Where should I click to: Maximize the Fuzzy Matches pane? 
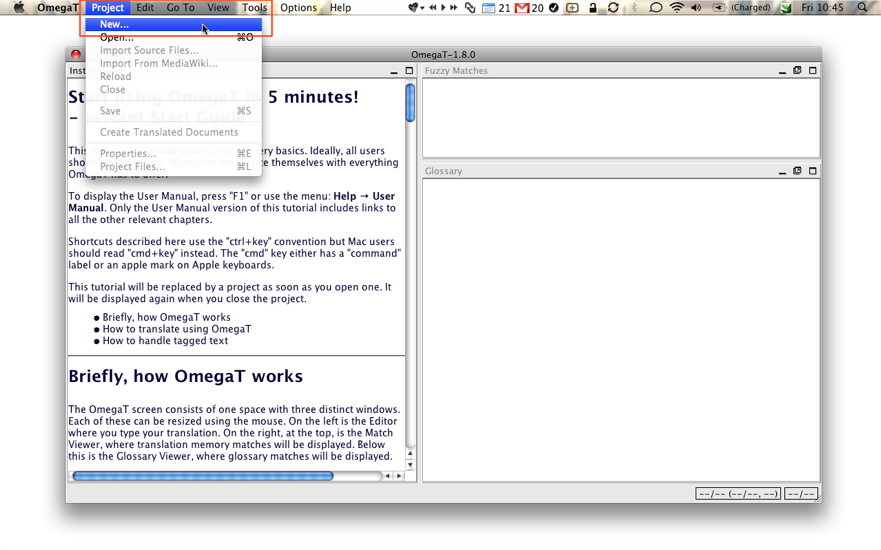(812, 70)
